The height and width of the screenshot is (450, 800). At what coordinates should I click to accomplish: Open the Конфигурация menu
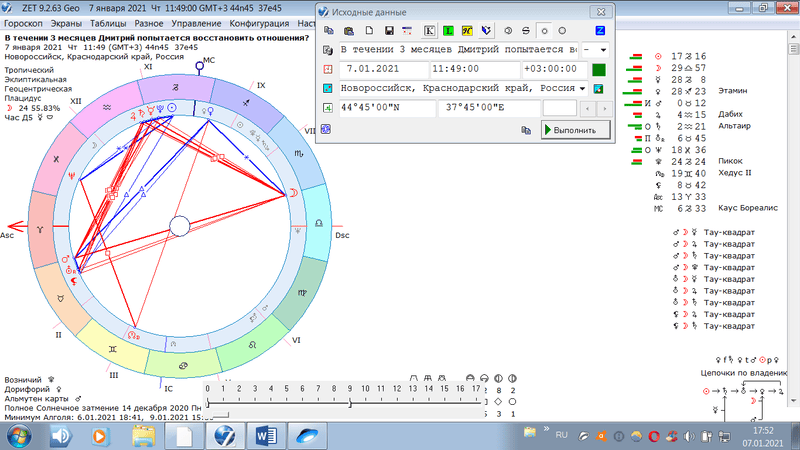click(x=257, y=20)
